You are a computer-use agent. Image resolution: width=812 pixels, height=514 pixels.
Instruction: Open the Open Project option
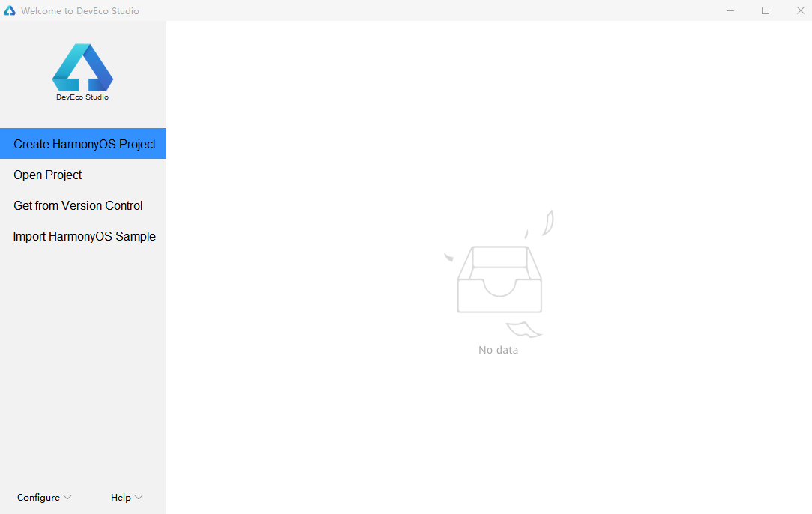(83, 175)
